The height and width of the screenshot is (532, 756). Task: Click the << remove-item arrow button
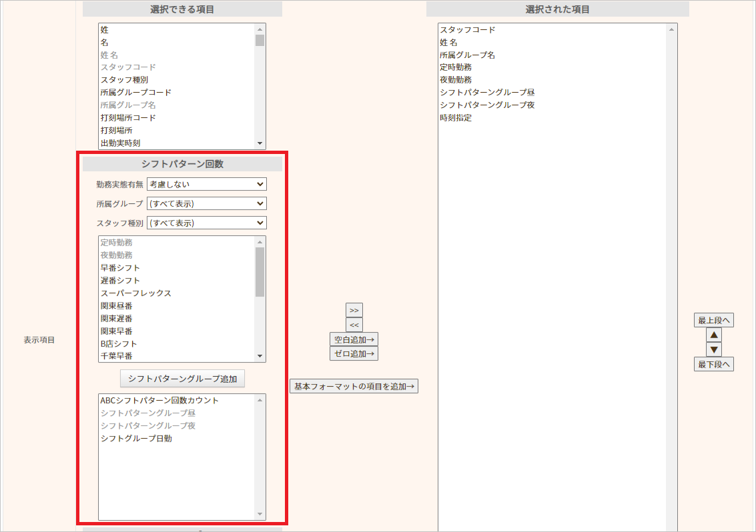354,325
